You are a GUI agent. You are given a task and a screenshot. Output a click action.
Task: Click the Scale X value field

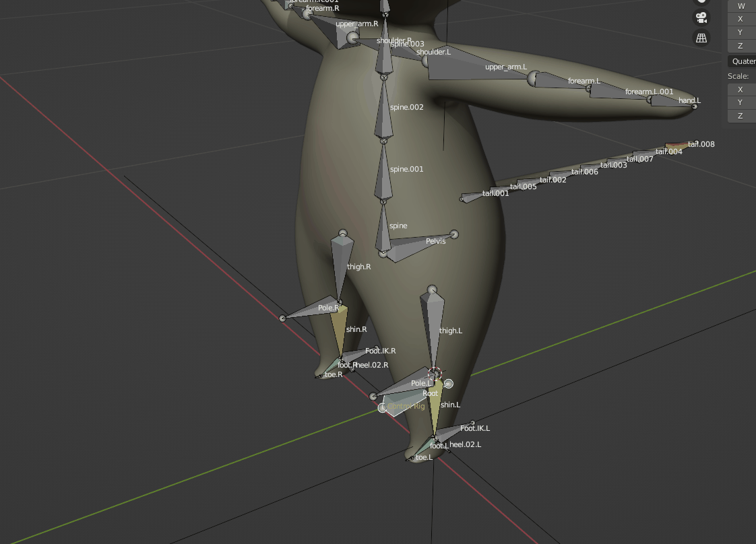(742, 90)
